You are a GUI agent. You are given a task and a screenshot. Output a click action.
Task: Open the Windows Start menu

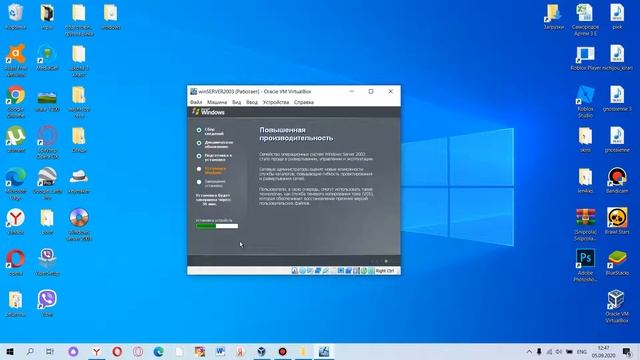click(x=10, y=351)
